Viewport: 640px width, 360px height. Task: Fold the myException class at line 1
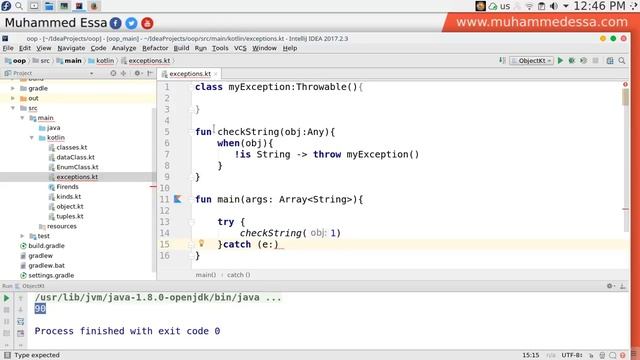pos(191,87)
